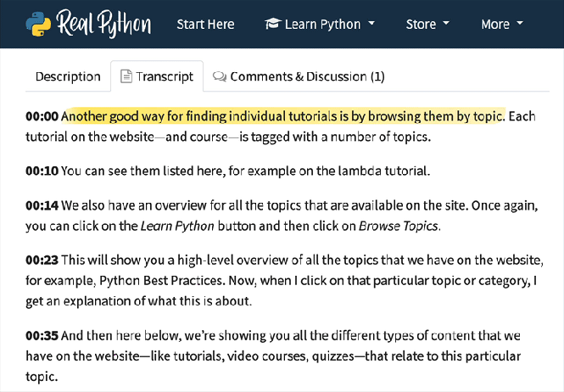Viewport: 564px width, 392px height.
Task: Click the Comments speech bubbles icon
Action: [220, 76]
